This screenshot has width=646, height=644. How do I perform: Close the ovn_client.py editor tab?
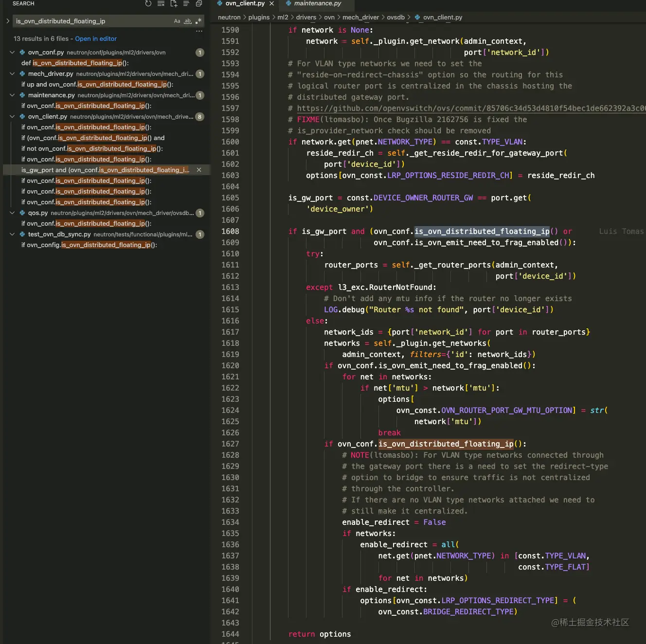click(271, 3)
